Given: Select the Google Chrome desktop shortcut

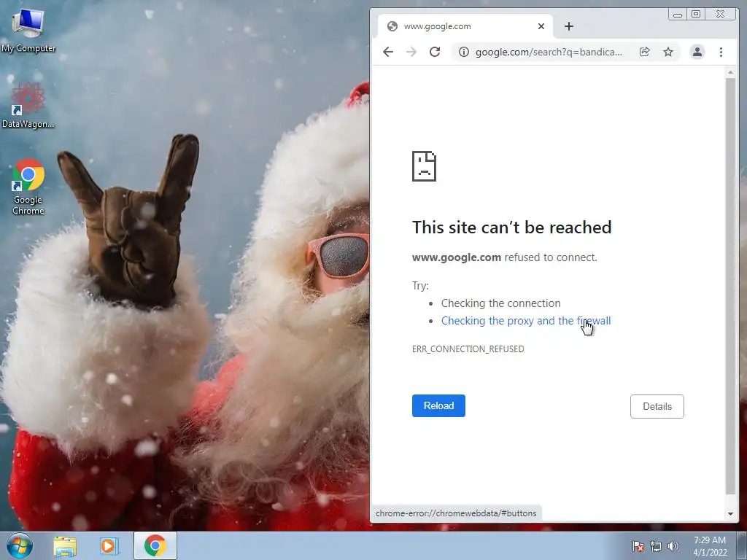Looking at the screenshot, I should (28, 187).
